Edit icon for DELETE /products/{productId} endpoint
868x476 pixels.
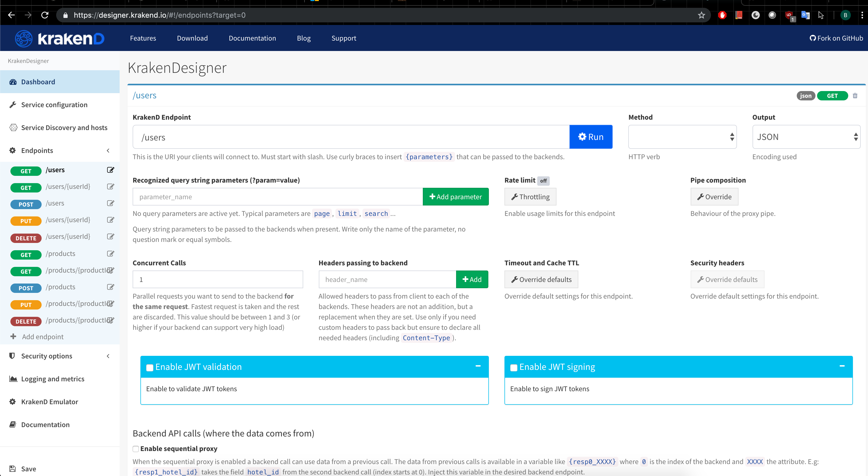click(111, 320)
